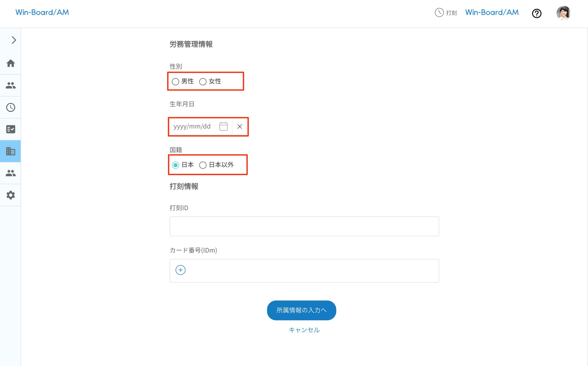The image size is (588, 366).
Task: Expand the sidebar with chevron arrow
Action: [14, 40]
